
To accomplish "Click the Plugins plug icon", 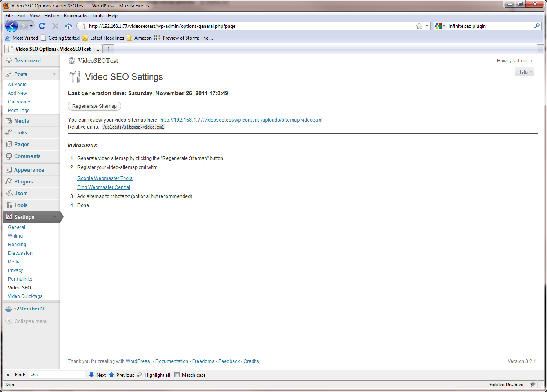I will 9,181.
